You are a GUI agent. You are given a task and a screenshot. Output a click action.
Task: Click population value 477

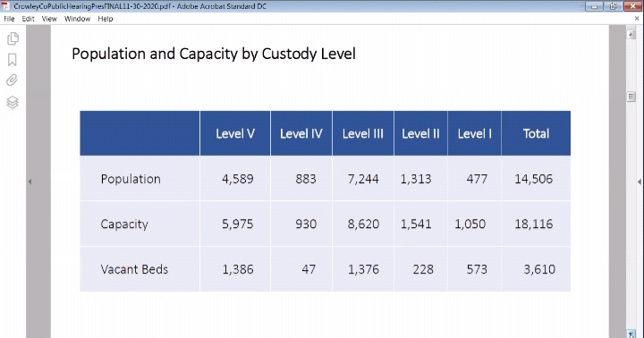coord(477,179)
